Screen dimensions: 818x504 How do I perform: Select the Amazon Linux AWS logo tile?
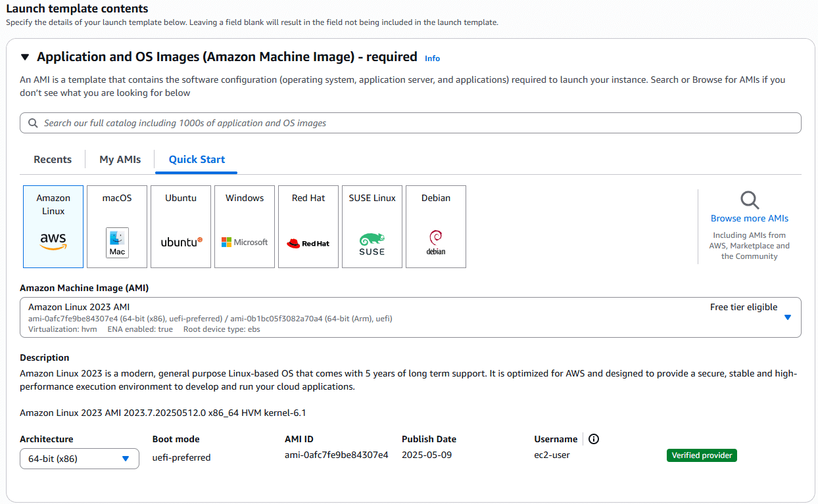pos(53,227)
